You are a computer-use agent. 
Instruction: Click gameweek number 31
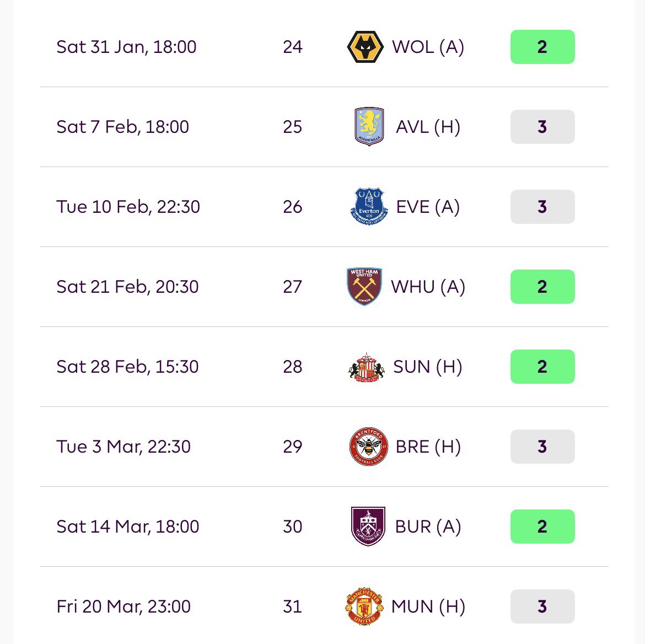(x=293, y=606)
